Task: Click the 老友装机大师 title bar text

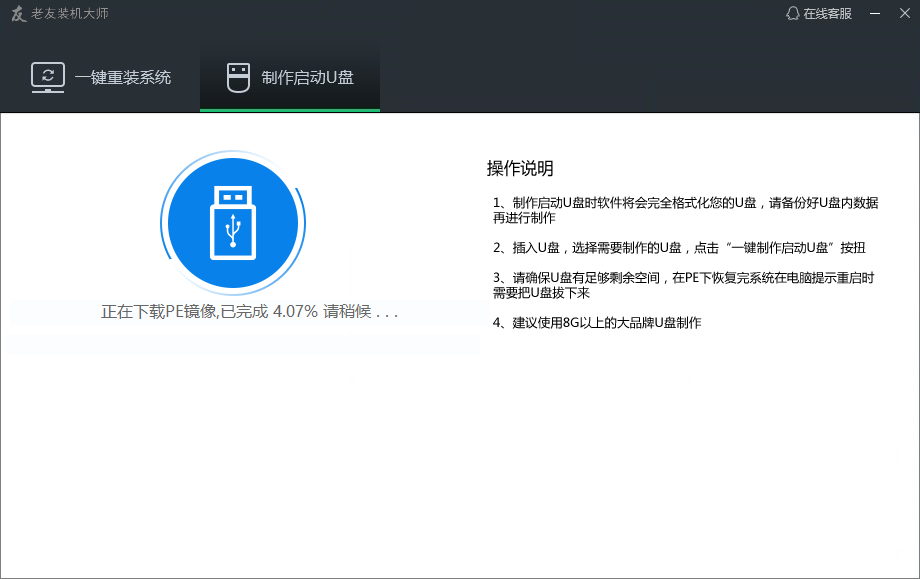Action: (x=72, y=14)
